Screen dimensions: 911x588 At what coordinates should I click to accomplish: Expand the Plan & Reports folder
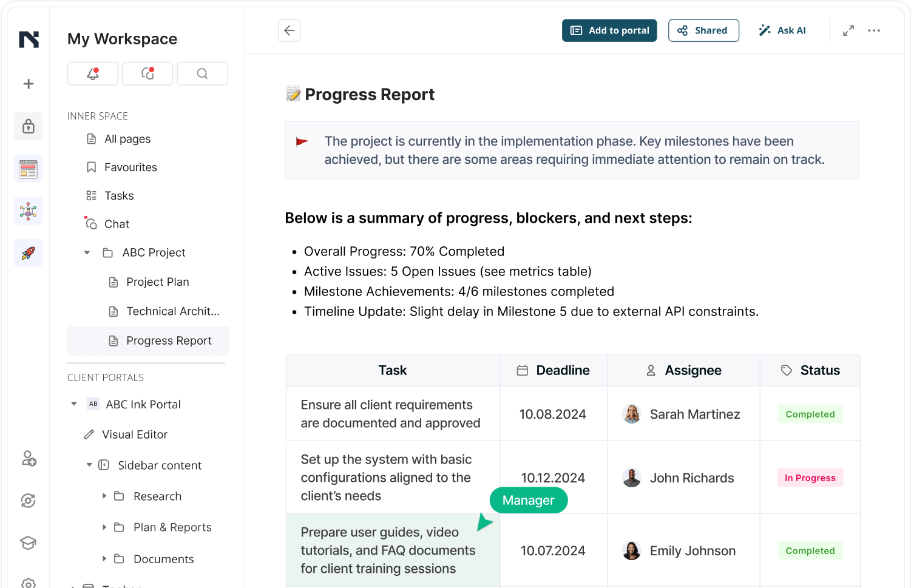tap(104, 527)
